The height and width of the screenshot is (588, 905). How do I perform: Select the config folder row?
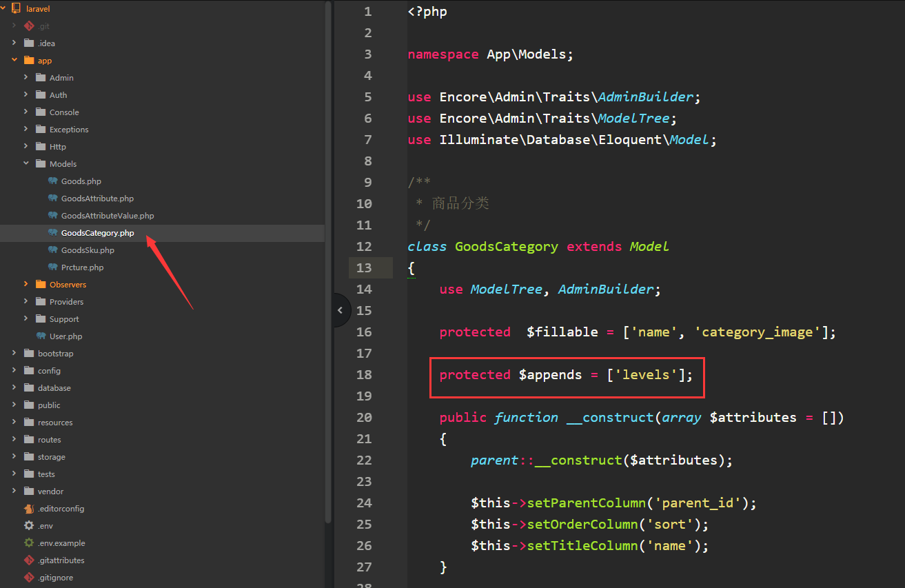click(x=162, y=370)
